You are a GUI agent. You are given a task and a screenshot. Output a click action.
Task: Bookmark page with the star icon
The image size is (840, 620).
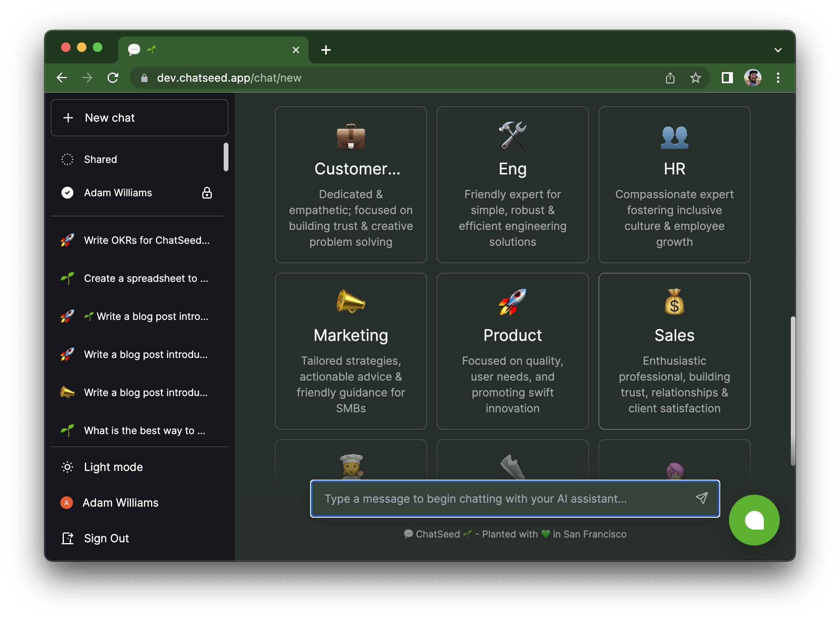pyautogui.click(x=695, y=78)
